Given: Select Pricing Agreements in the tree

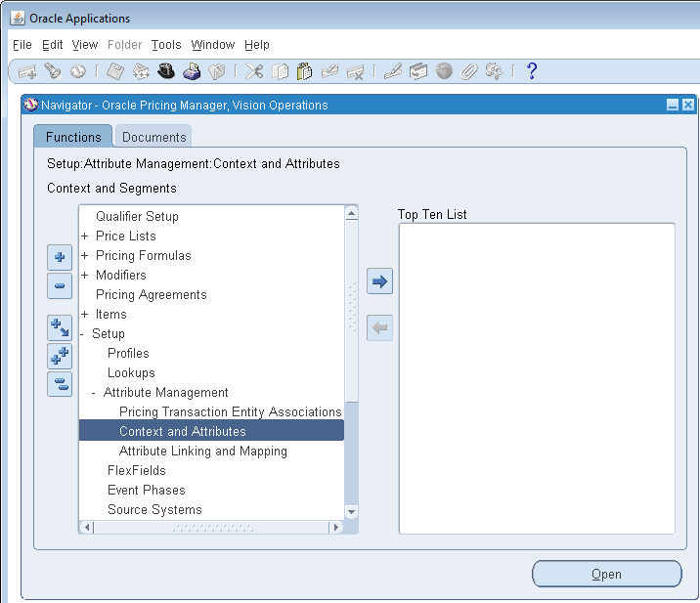Looking at the screenshot, I should point(152,294).
